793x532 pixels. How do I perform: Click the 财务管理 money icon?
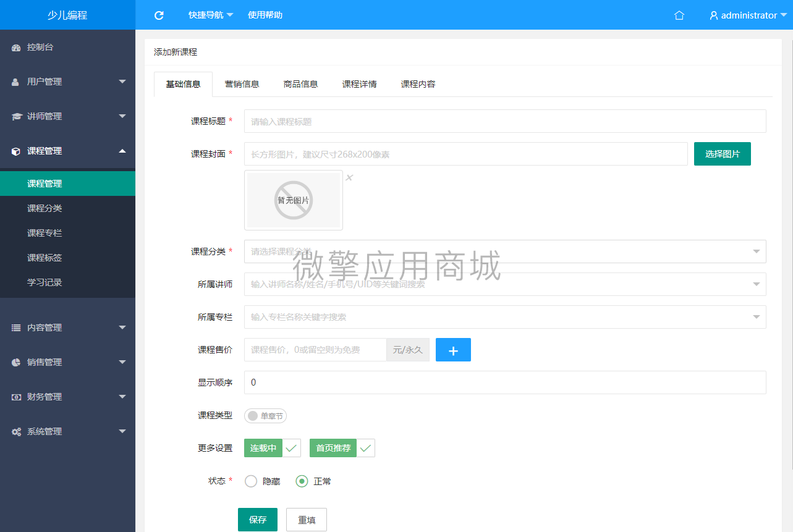click(16, 397)
